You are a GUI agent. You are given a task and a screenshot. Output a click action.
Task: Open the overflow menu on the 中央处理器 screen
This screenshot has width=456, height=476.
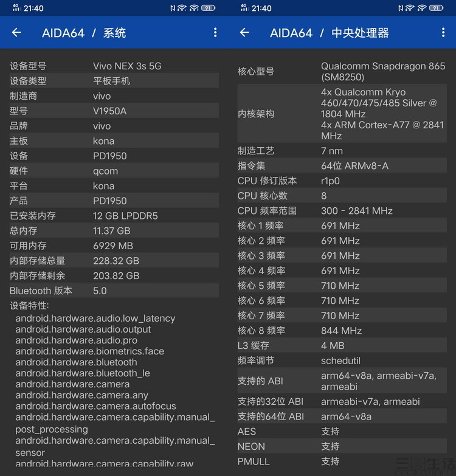click(443, 32)
